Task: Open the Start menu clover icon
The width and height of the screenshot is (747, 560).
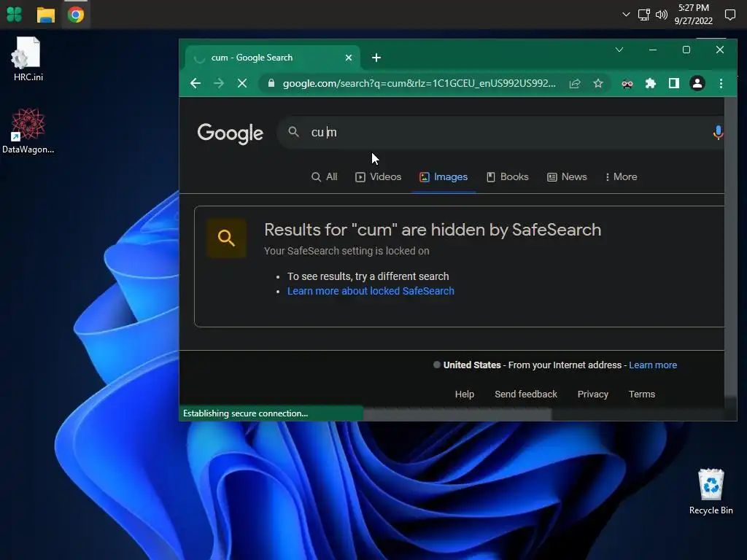Action: tap(15, 15)
